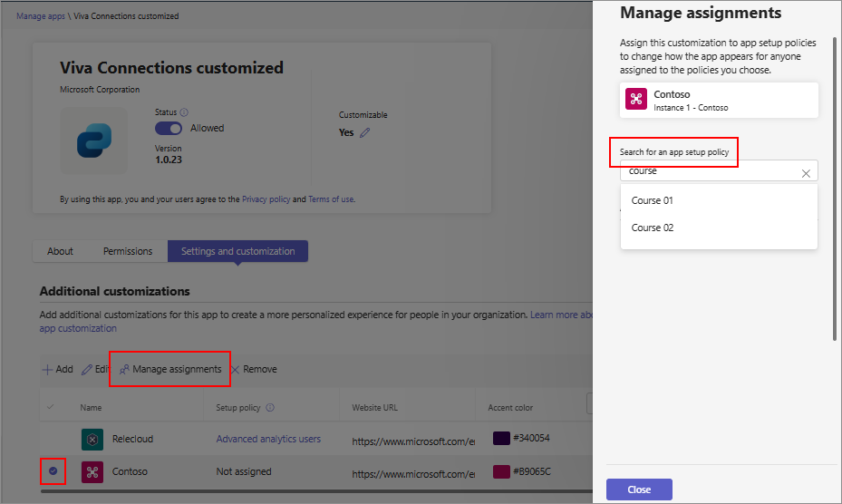The height and width of the screenshot is (504, 842).
Task: Click Remove customization button
Action: [254, 369]
